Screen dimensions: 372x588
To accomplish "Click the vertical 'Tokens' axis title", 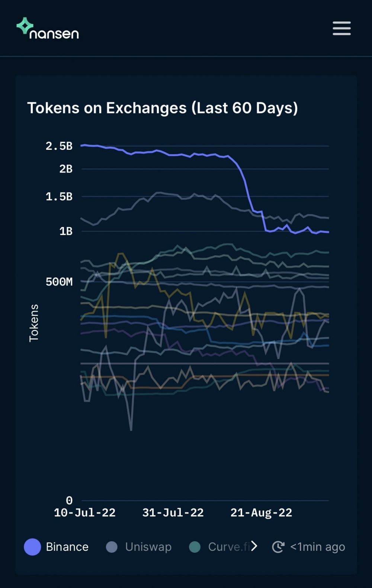I will 34,323.
